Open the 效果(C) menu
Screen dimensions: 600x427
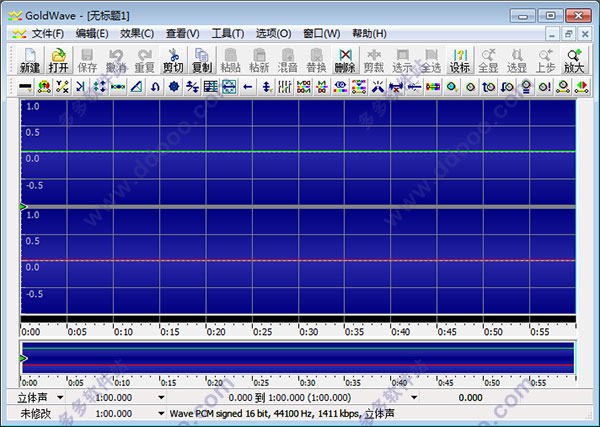point(137,33)
